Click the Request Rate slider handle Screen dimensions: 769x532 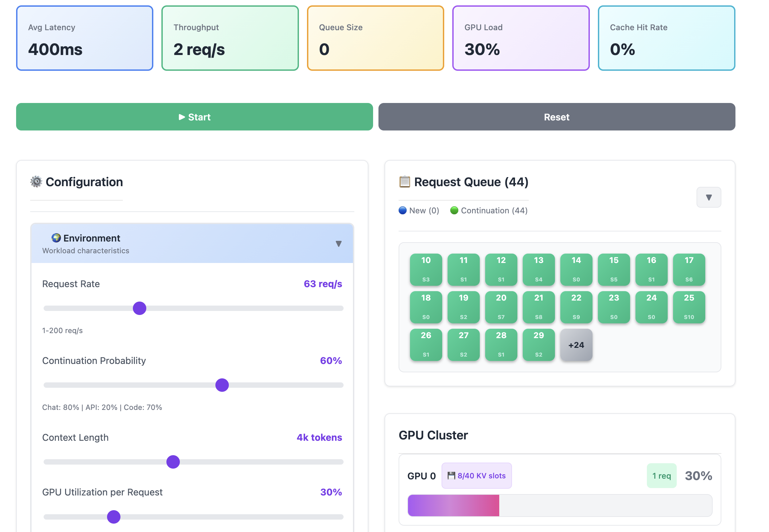pyautogui.click(x=140, y=308)
